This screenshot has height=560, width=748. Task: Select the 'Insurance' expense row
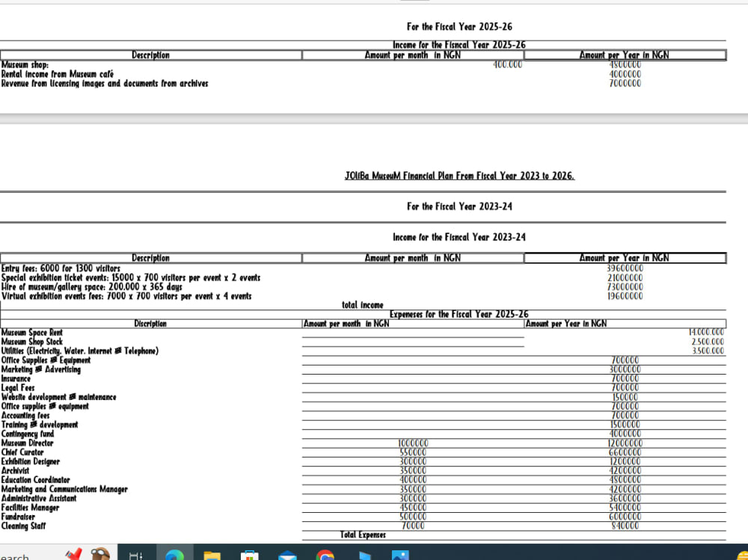point(16,379)
